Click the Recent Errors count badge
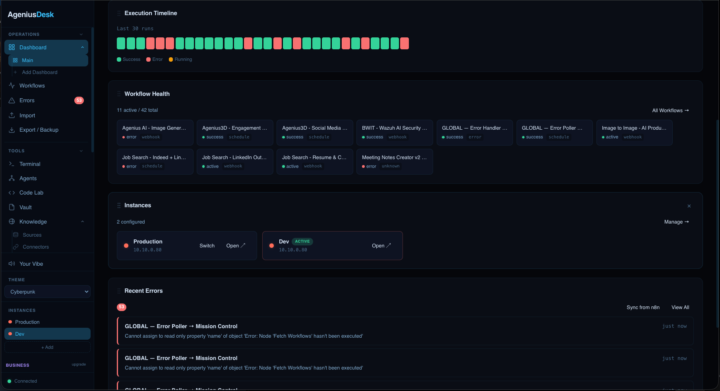This screenshot has width=720, height=391. [x=121, y=307]
